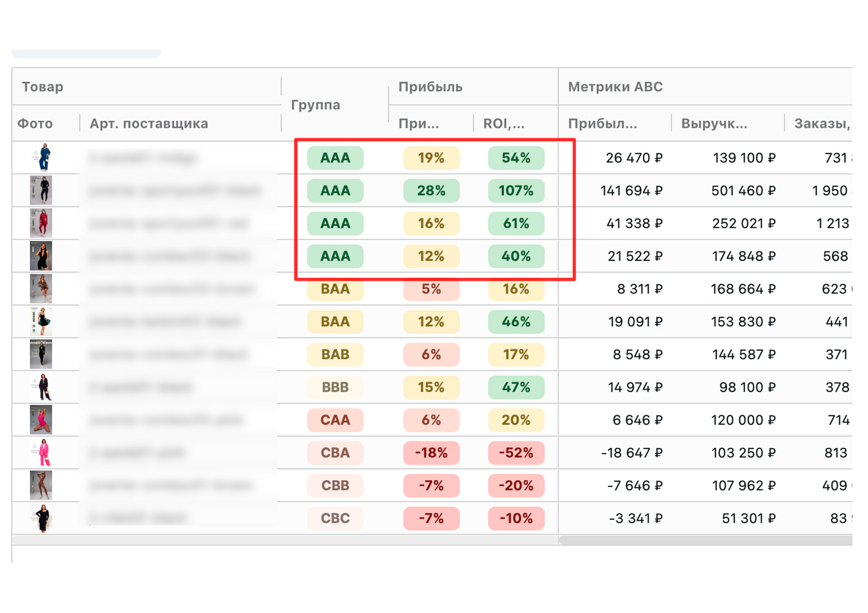Image resolution: width=868 pixels, height=613 pixels.
Task: Open the green dress product photo
Action: point(41,321)
